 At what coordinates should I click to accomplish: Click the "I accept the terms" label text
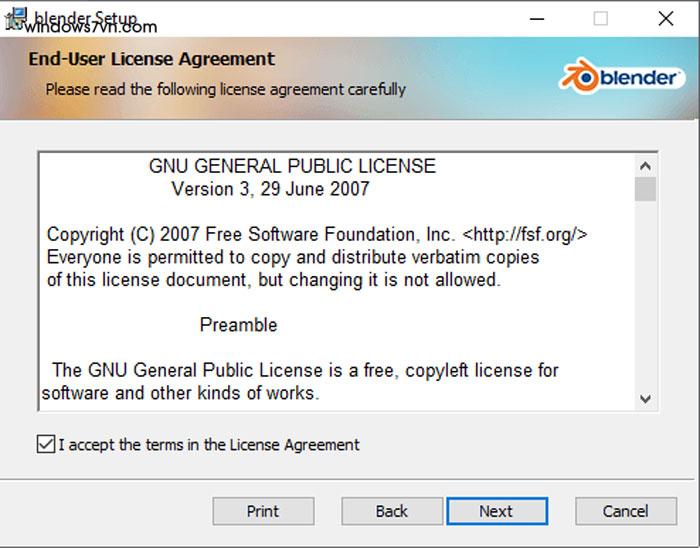(x=209, y=445)
